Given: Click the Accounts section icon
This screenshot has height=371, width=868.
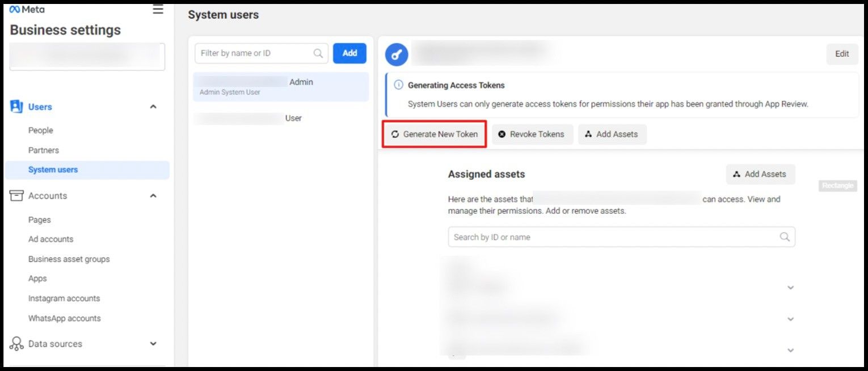Looking at the screenshot, I should pyautogui.click(x=17, y=196).
